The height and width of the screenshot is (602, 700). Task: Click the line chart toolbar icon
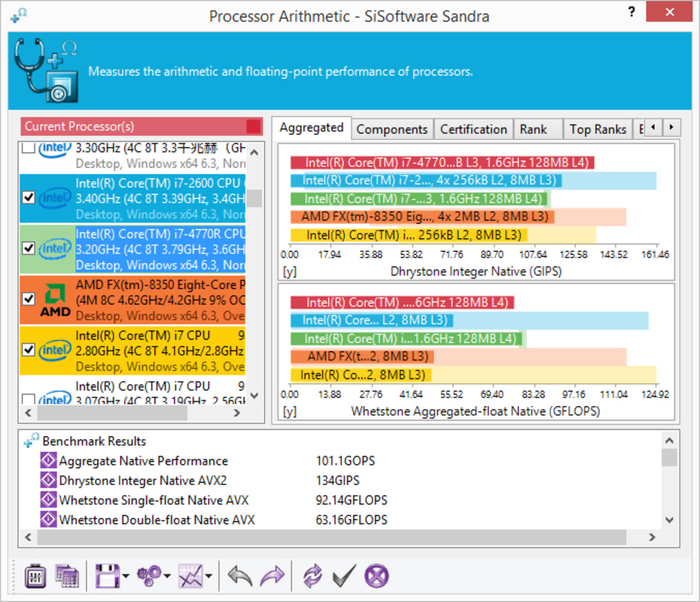[190, 576]
